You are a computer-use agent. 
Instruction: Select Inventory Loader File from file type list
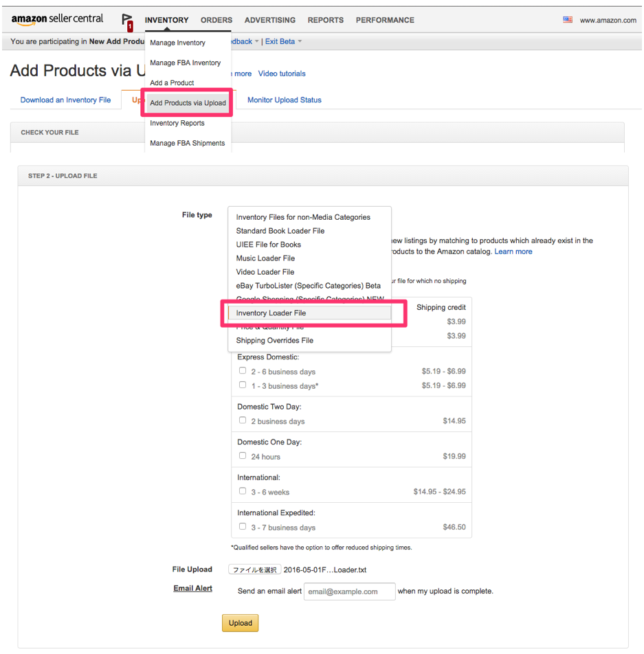click(x=271, y=313)
